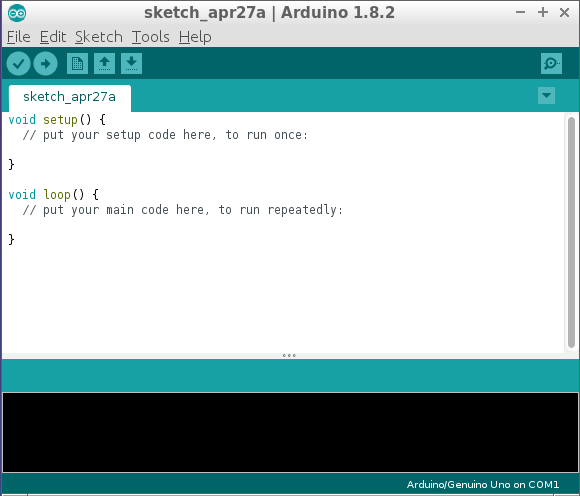Place cursor on the void setup line

pyautogui.click(x=57, y=120)
